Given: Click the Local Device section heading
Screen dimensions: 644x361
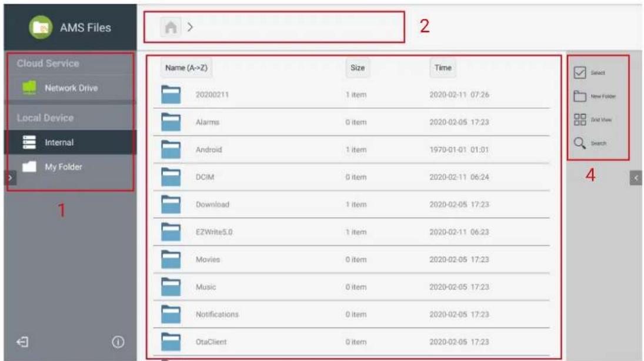Looking at the screenshot, I should point(45,118).
